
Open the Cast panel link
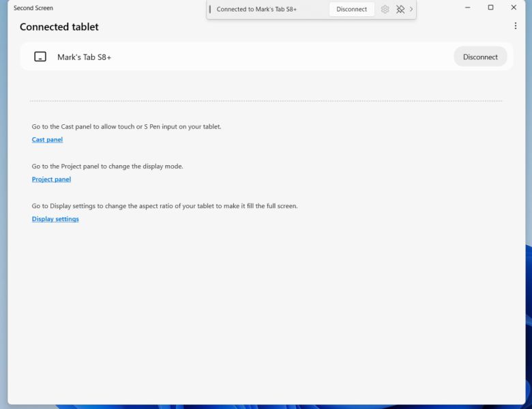(x=47, y=140)
